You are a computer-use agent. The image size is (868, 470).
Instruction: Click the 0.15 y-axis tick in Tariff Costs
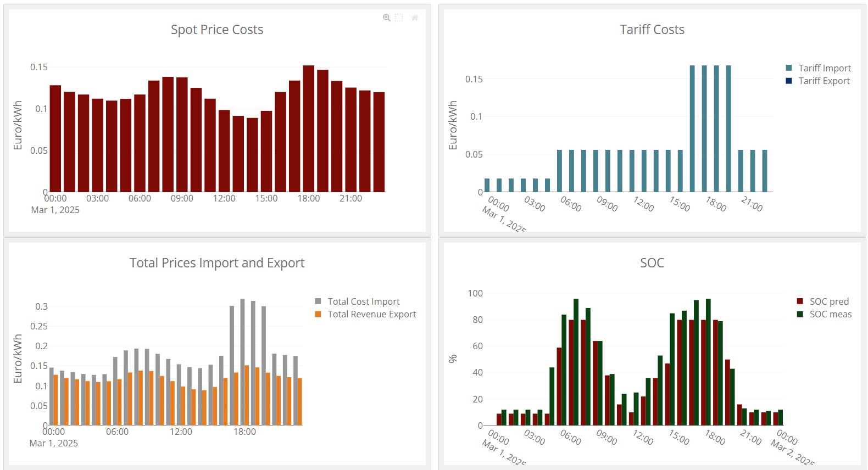[x=474, y=79]
